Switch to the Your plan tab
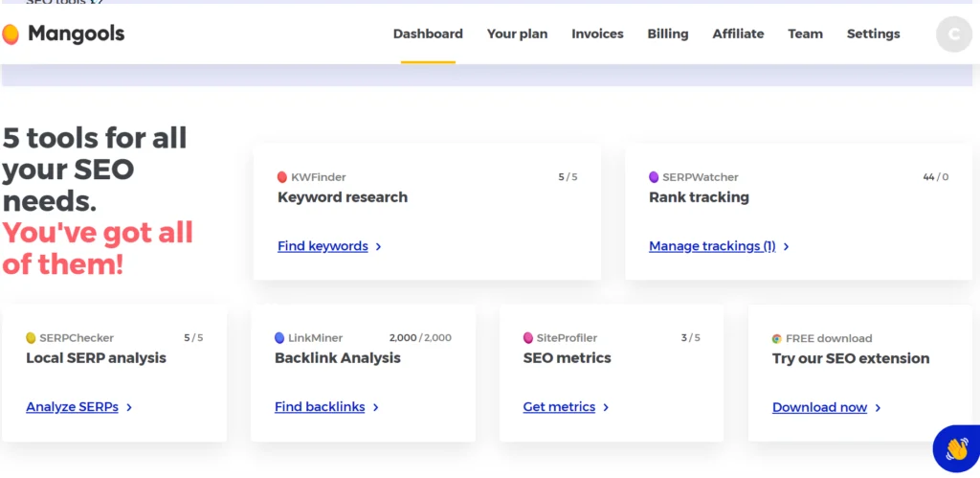Screen dimensions: 980x478 tap(517, 34)
